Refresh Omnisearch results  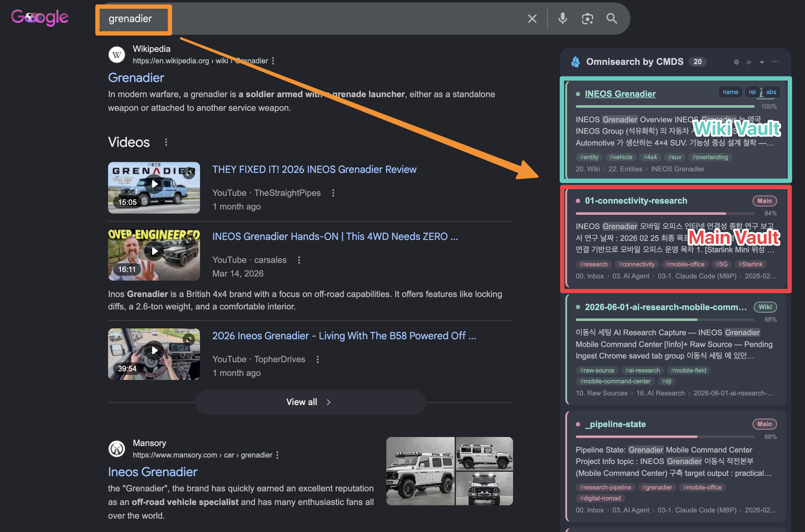(749, 62)
